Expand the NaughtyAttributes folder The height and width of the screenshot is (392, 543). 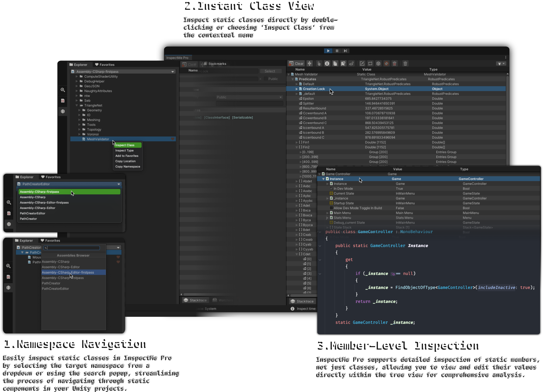click(77, 91)
